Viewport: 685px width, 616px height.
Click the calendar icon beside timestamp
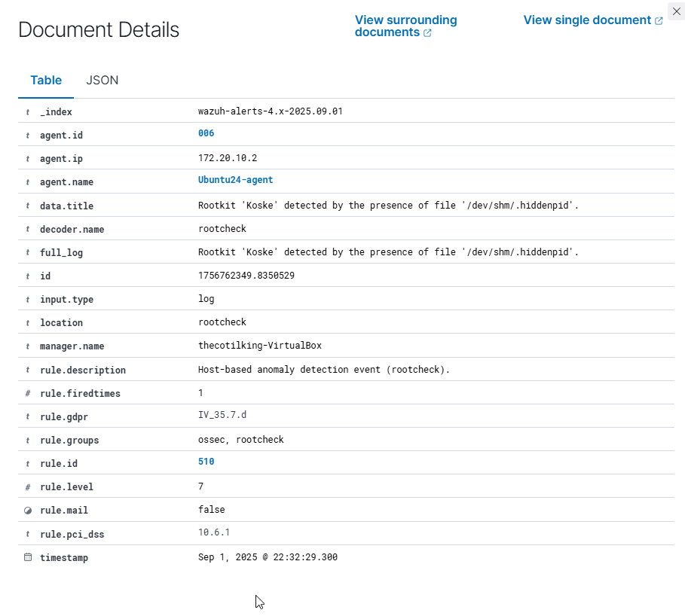click(28, 557)
